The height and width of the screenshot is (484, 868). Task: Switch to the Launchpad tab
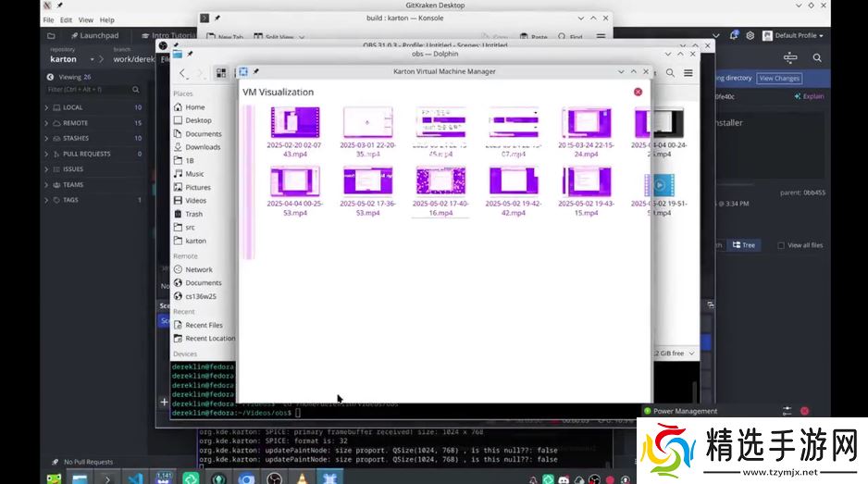[93, 35]
